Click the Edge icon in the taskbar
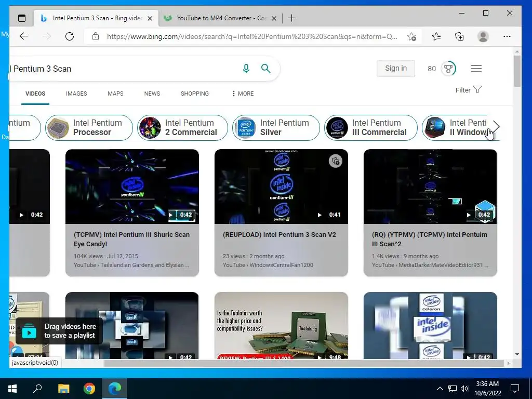The image size is (532, 399). tap(115, 389)
